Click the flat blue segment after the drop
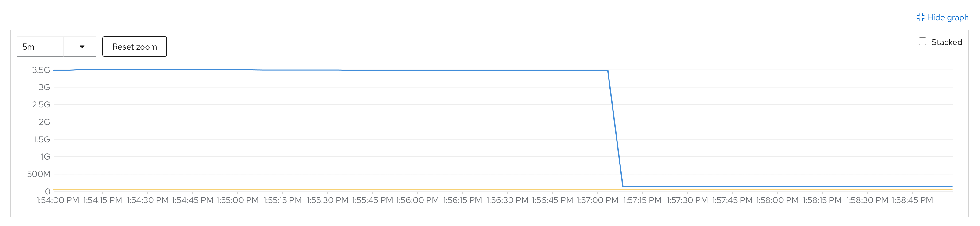 click(x=761, y=186)
